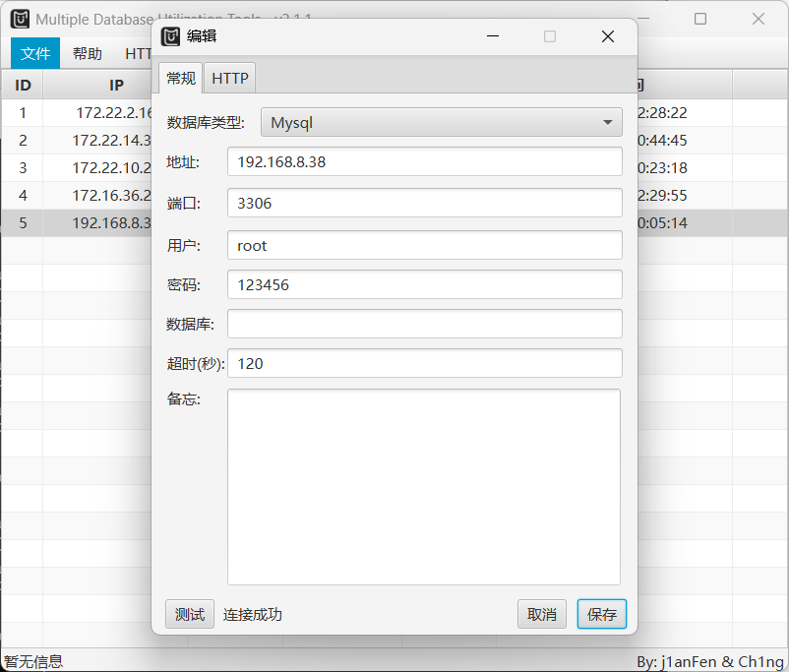The height and width of the screenshot is (672, 789).
Task: Click the 地址 field containing 192.168.8.38
Action: point(424,162)
